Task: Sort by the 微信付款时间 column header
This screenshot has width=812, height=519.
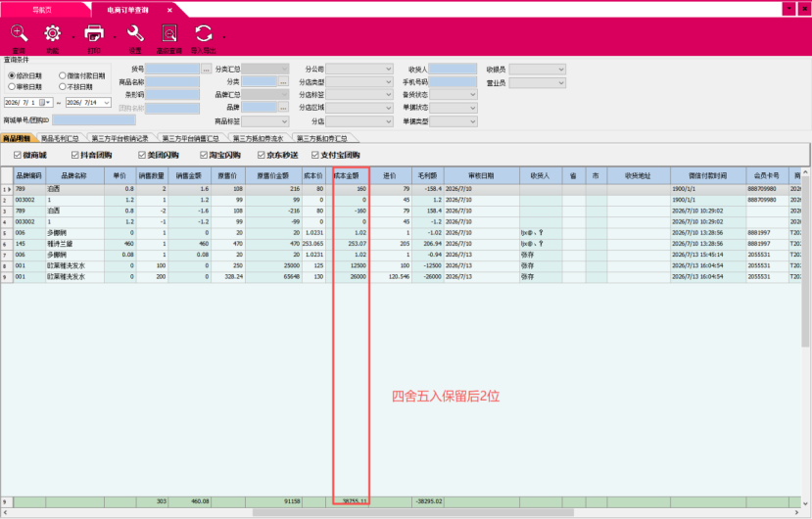Action: click(x=708, y=175)
